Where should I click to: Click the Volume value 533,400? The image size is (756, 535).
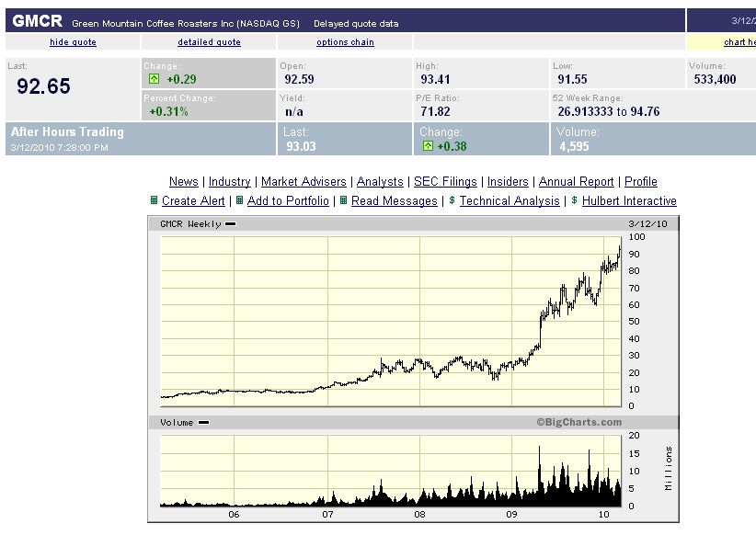(715, 79)
